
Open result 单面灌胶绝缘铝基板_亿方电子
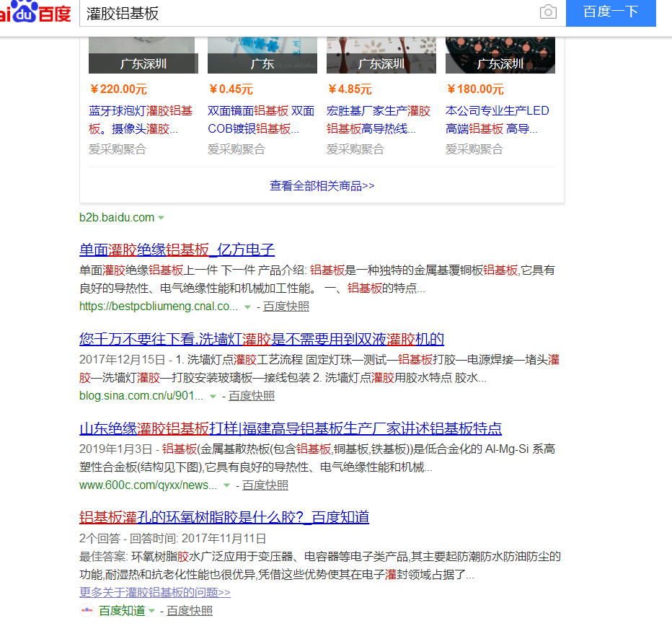tap(177, 250)
